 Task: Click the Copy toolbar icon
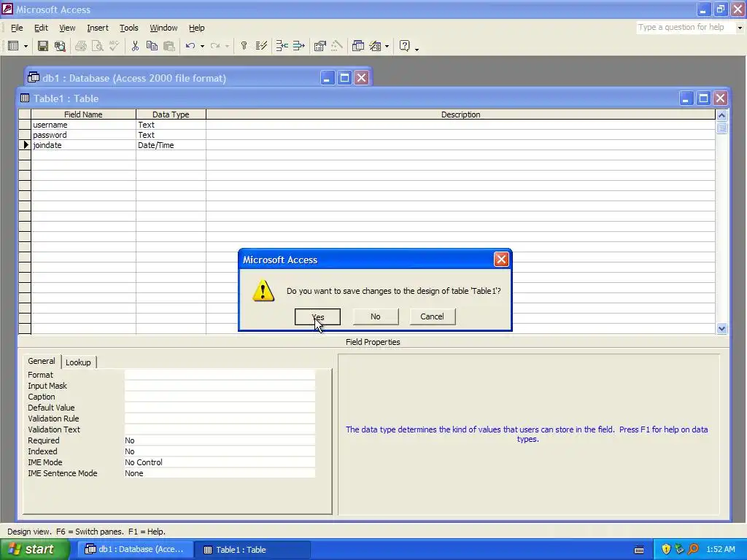[x=152, y=46]
